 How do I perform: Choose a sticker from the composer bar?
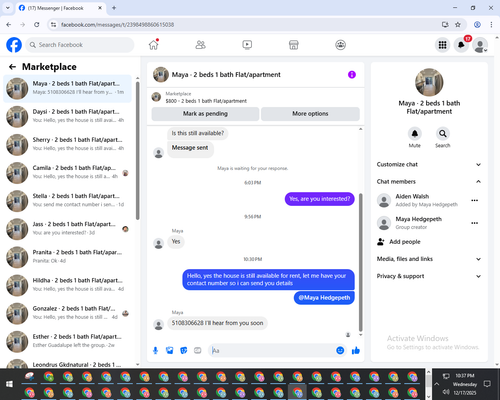pos(184,350)
